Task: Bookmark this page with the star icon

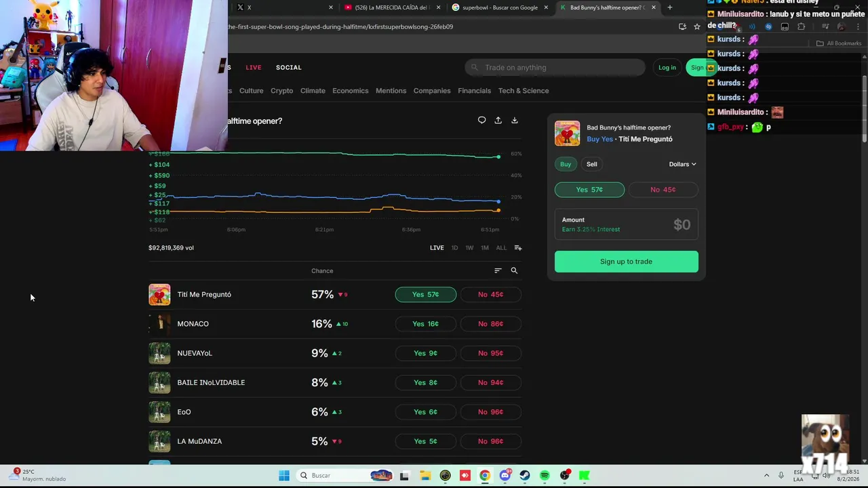Action: (x=697, y=26)
